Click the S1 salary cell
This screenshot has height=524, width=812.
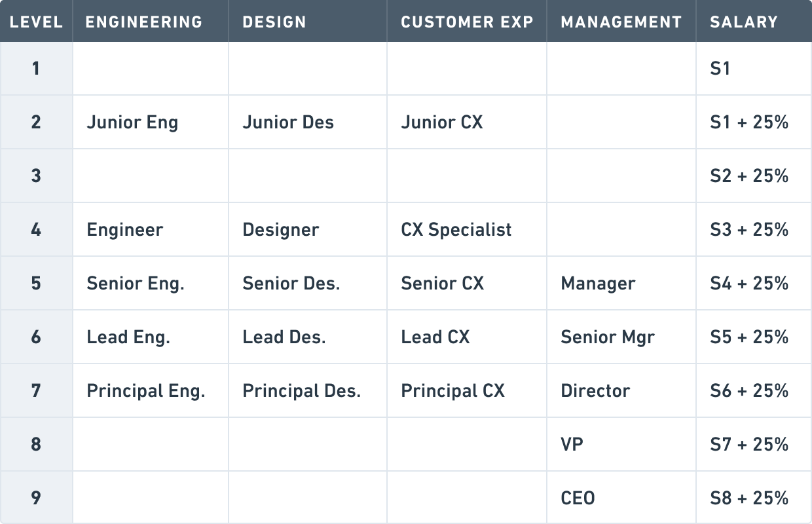[x=720, y=69]
